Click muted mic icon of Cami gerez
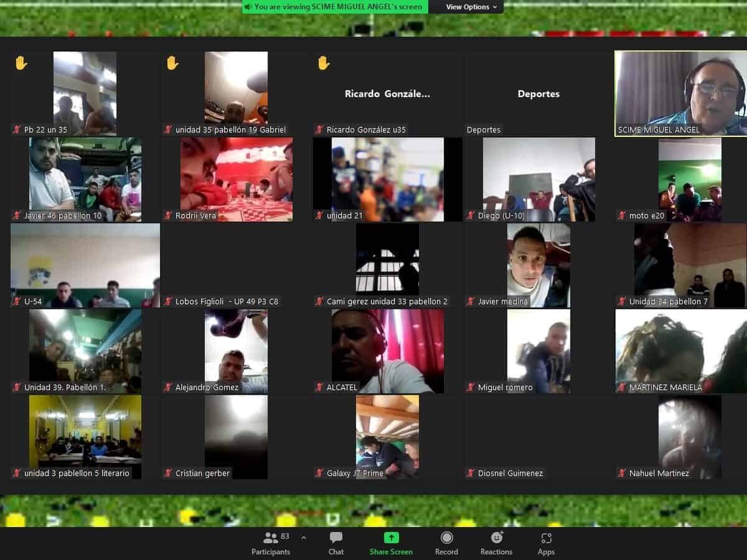 (319, 302)
